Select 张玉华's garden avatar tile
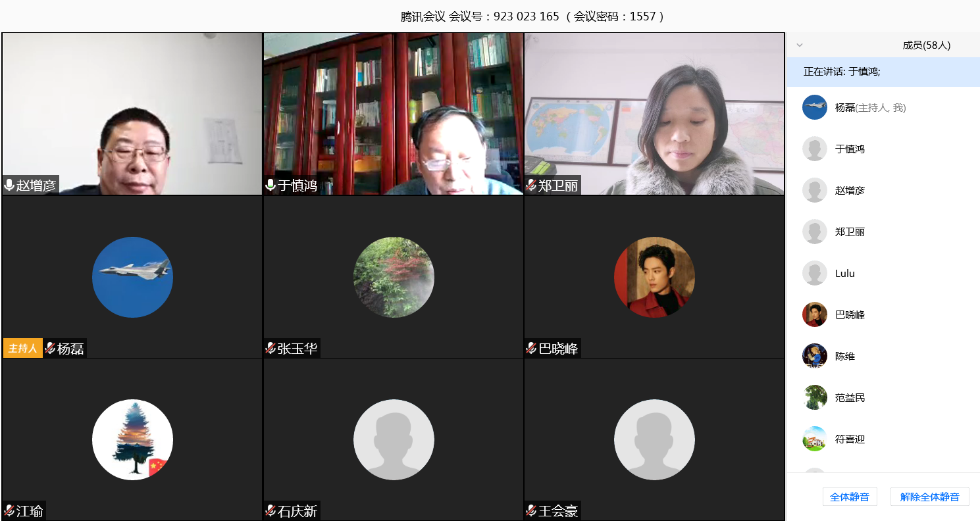This screenshot has width=980, height=521. tap(394, 277)
